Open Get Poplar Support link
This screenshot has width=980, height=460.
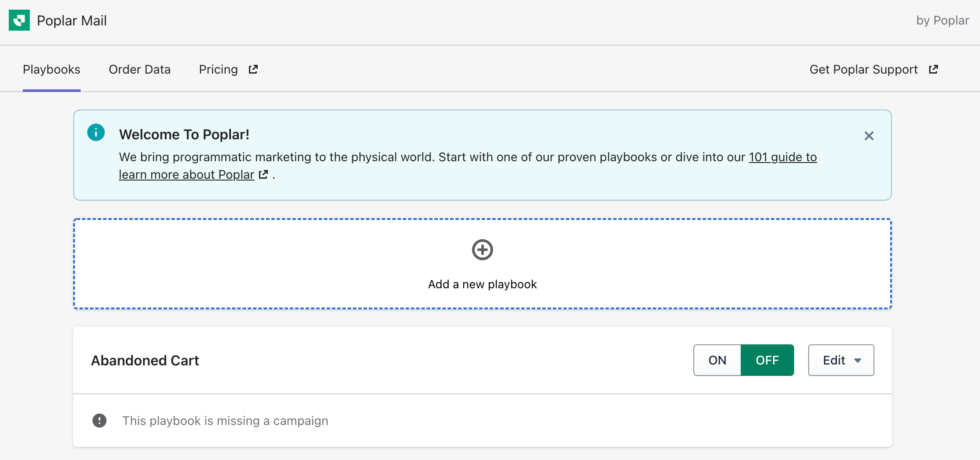tap(863, 69)
